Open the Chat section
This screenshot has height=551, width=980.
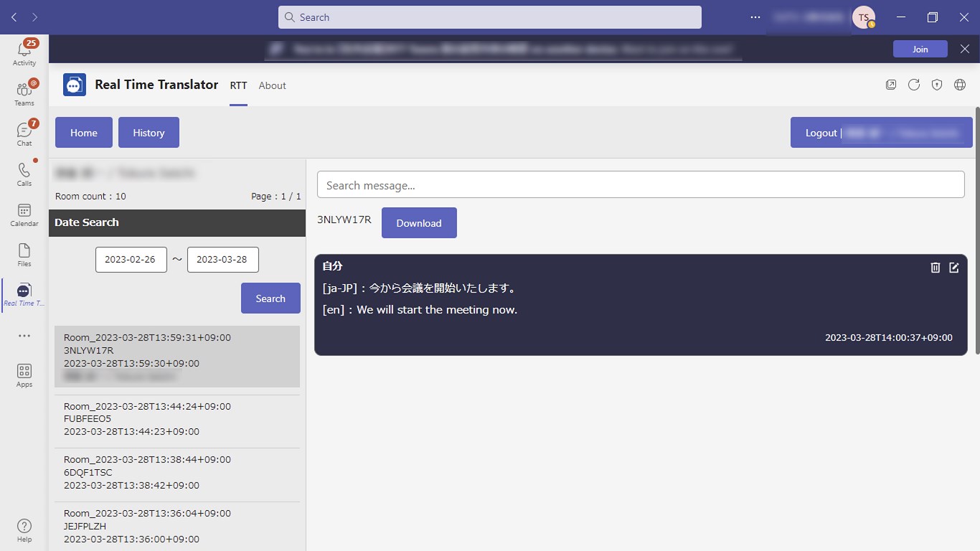[24, 134]
